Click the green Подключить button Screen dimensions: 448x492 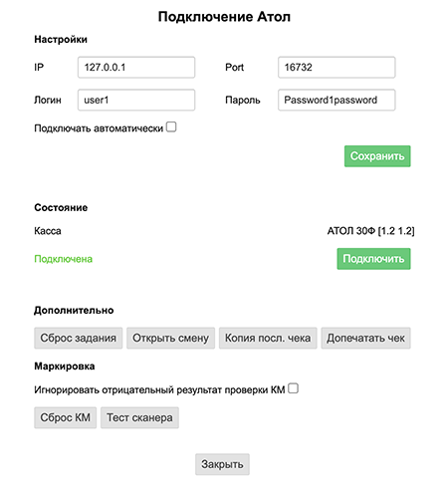373,259
